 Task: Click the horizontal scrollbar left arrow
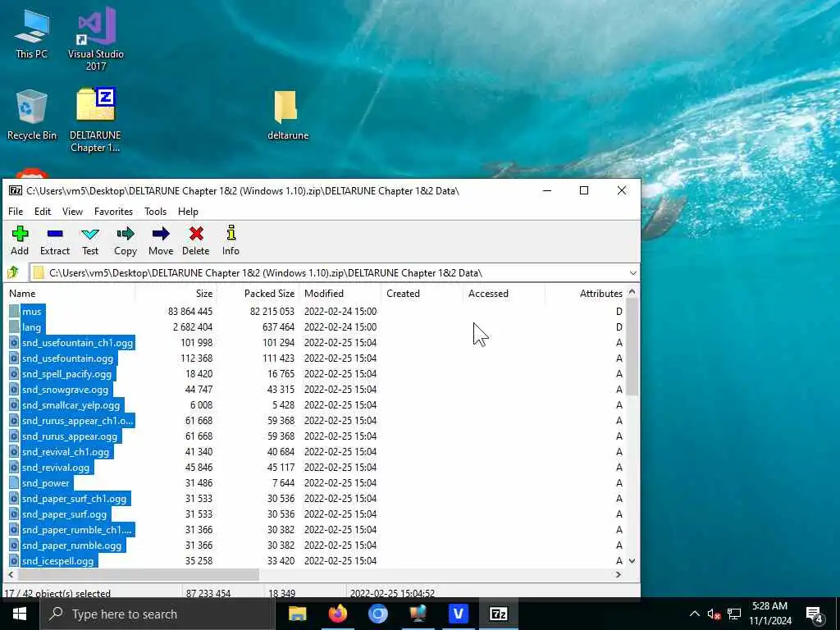(11, 574)
